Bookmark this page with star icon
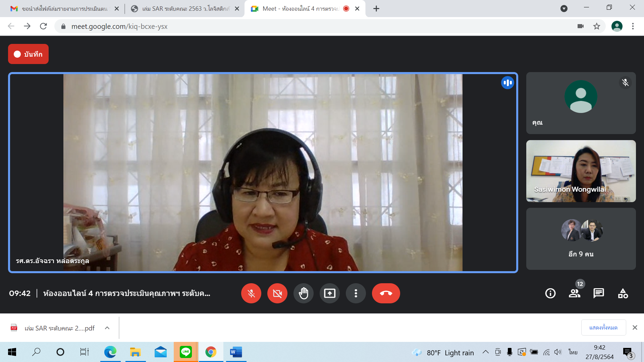Image resolution: width=644 pixels, height=362 pixels. (596, 26)
